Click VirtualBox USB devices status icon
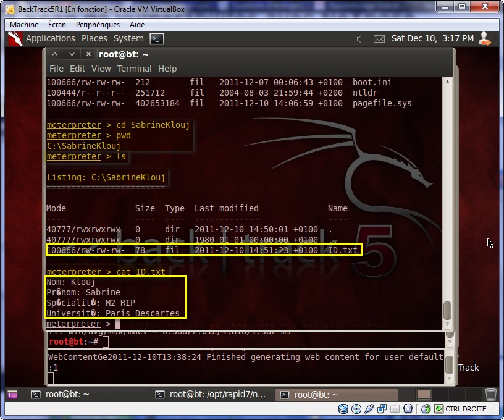Screen dimensions: 504x420 tap(369, 409)
